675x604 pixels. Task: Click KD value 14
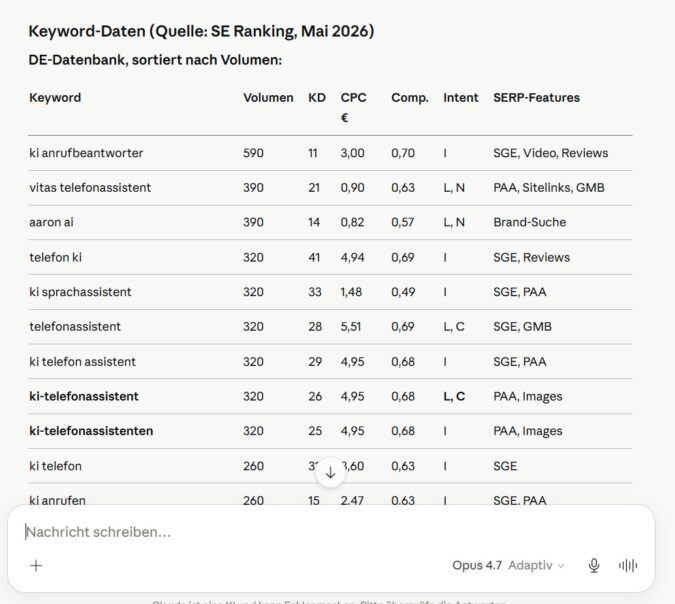pyautogui.click(x=314, y=222)
